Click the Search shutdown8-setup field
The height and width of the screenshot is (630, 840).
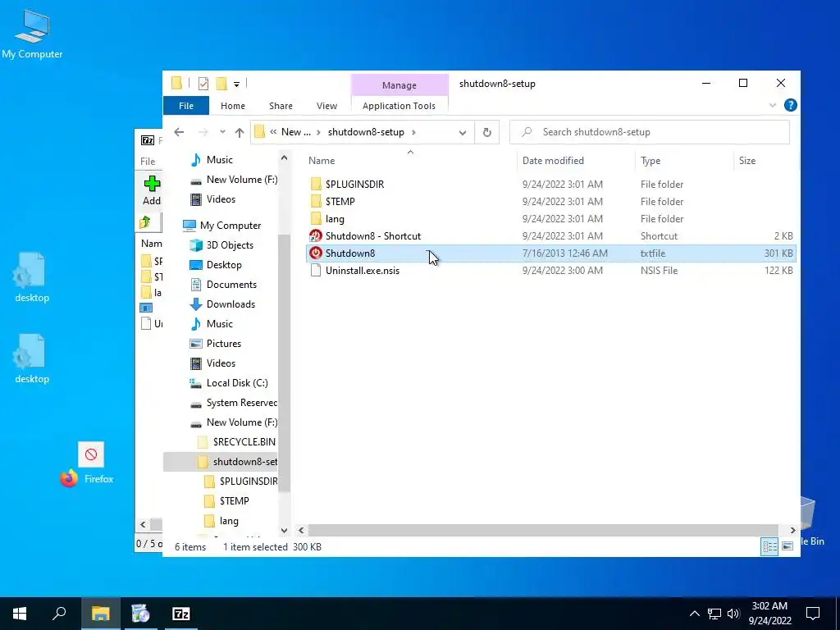650,132
